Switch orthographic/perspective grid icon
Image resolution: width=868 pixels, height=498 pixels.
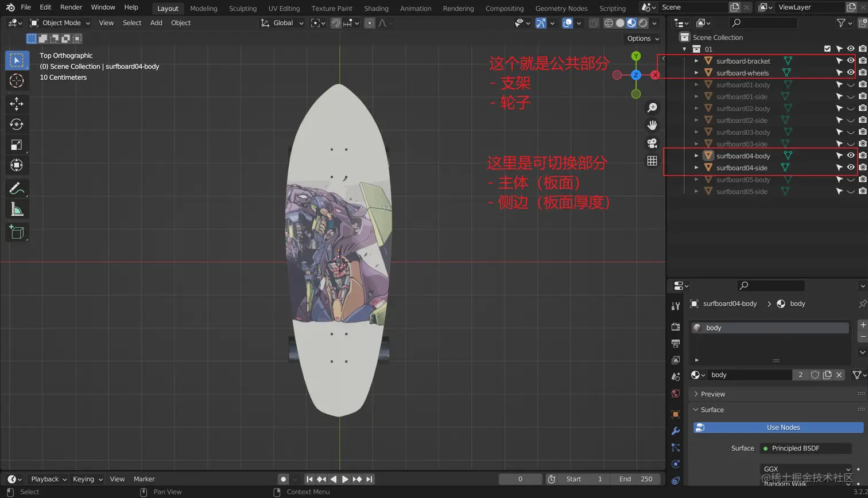652,161
